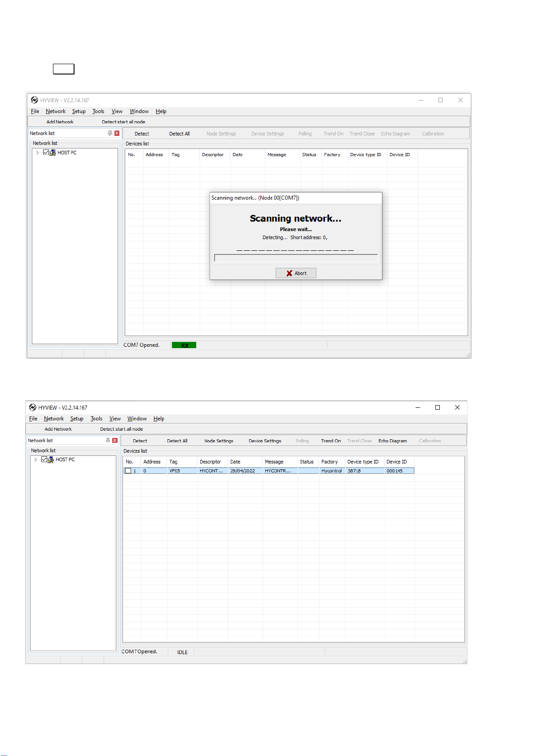Viewport: 535px width, 756px height.
Task: Click Detect button in lower window
Action: [140, 441]
